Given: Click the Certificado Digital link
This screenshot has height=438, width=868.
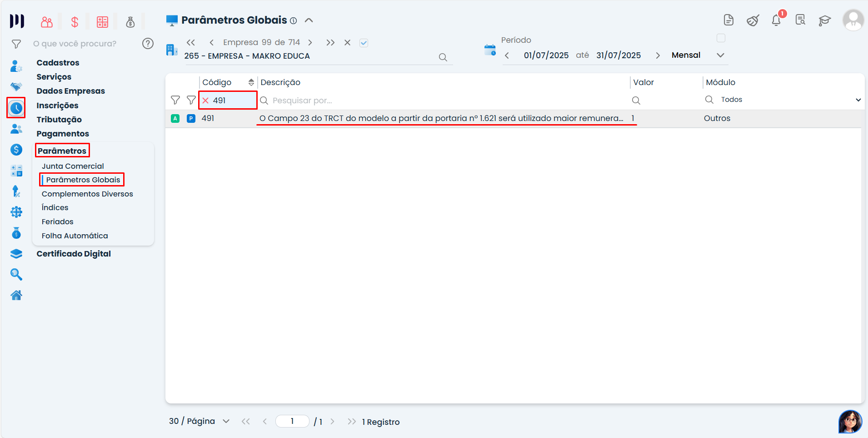Looking at the screenshot, I should click(74, 254).
